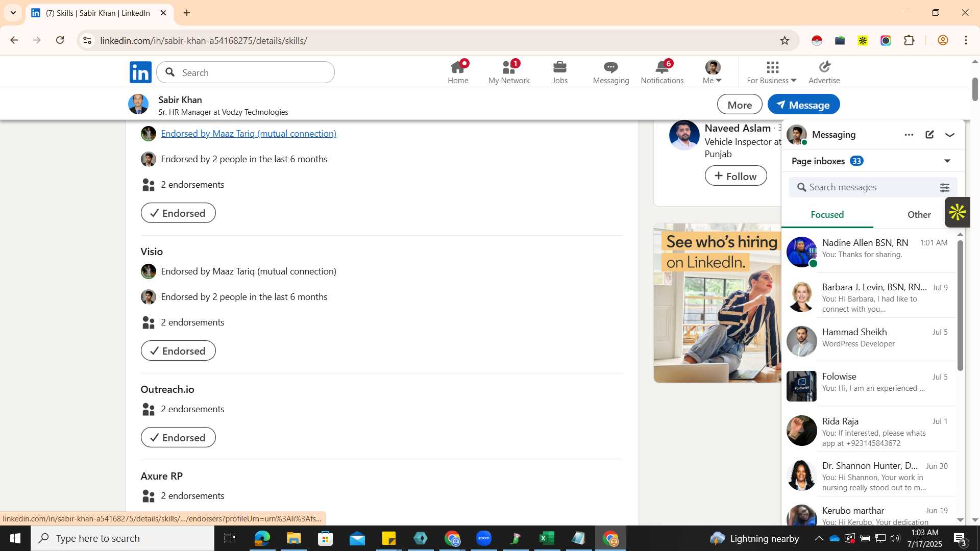
Task: Open the Messaging nav icon
Action: click(611, 72)
